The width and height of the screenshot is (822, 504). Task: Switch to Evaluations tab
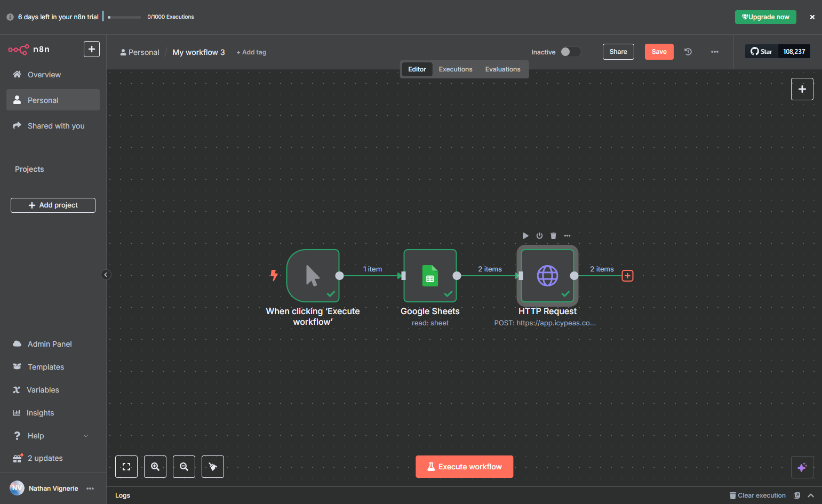pyautogui.click(x=502, y=69)
